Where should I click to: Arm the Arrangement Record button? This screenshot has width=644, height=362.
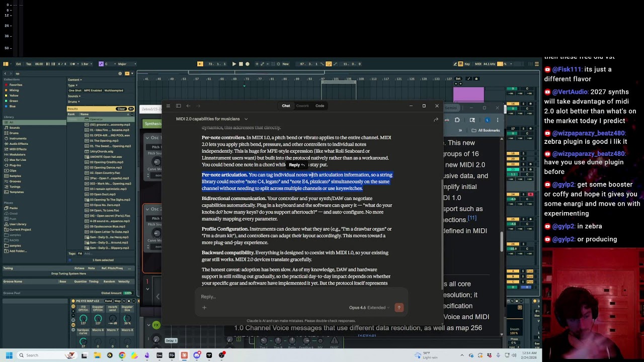[x=247, y=64]
